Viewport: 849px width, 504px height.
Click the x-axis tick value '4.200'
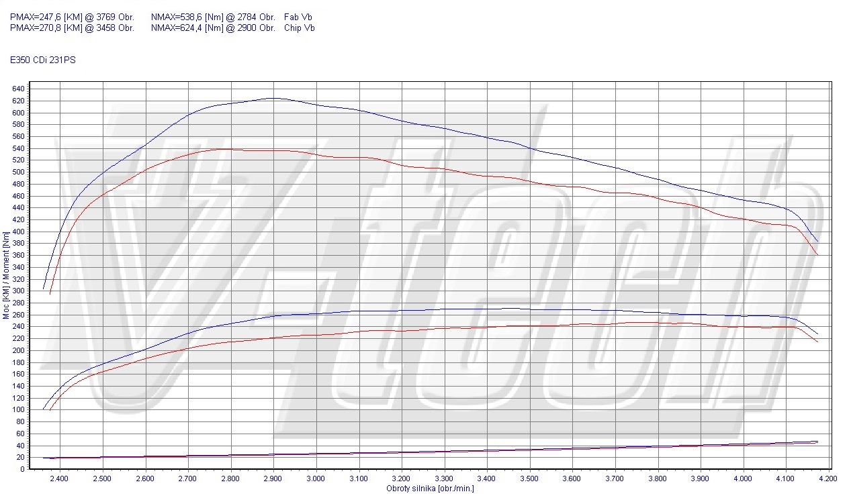pyautogui.click(x=828, y=479)
